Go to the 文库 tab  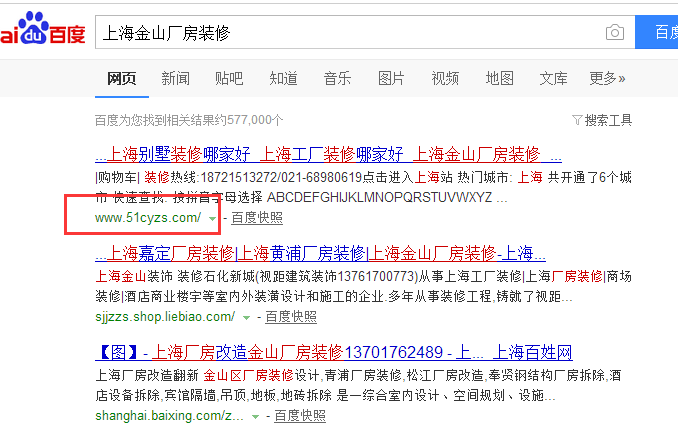pos(553,79)
